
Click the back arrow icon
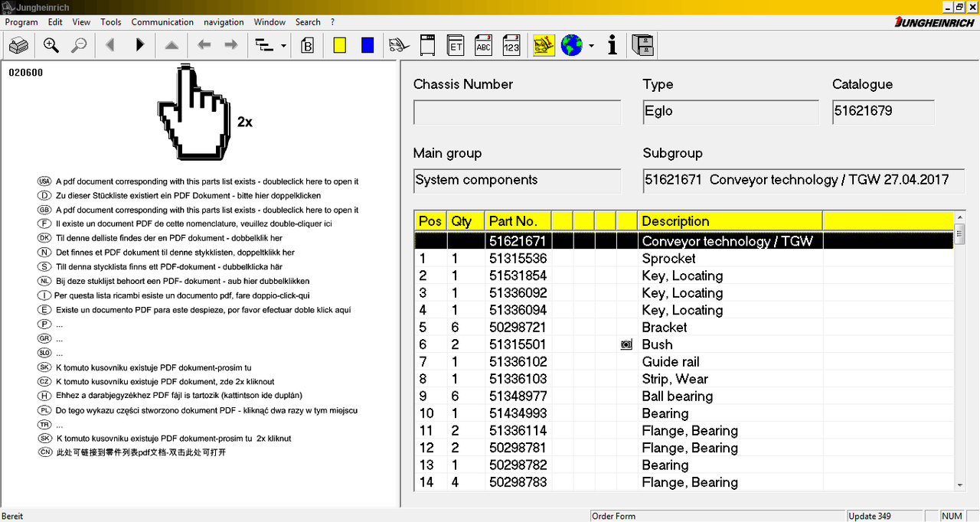[204, 46]
